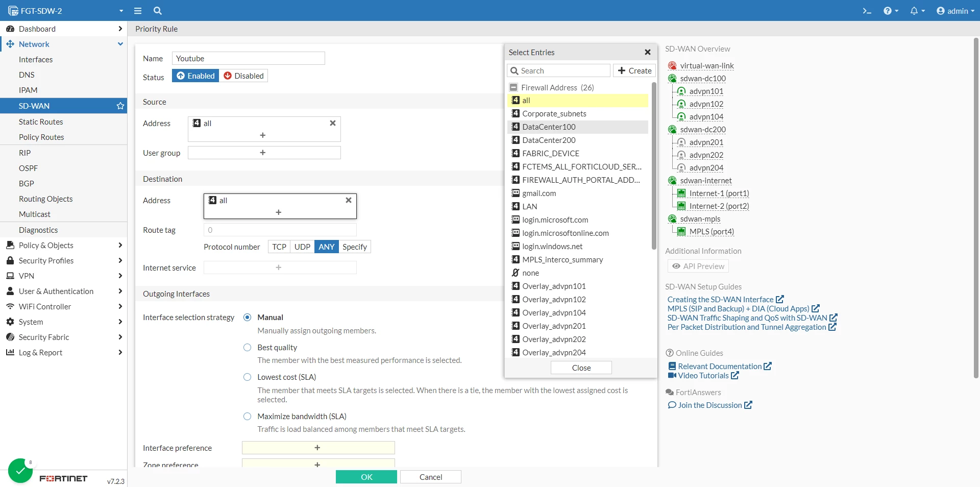Click the Search field in Select Entries
980x487 pixels.
(x=559, y=70)
